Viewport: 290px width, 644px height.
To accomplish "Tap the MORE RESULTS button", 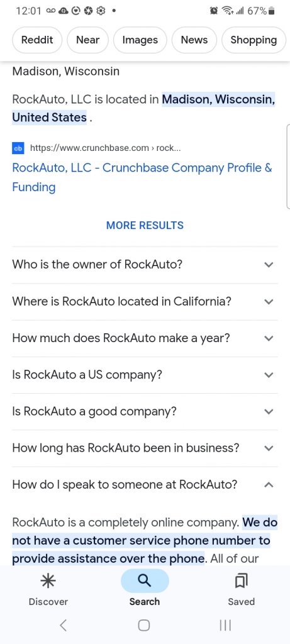I will 145,225.
